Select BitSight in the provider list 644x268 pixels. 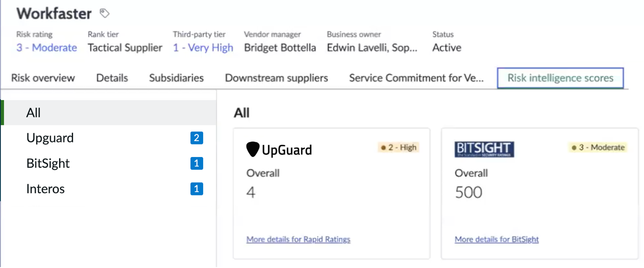(108, 163)
